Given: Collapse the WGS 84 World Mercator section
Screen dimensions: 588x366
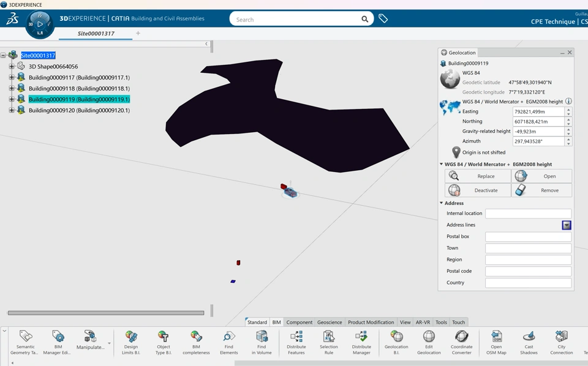Looking at the screenshot, I should pyautogui.click(x=442, y=164).
